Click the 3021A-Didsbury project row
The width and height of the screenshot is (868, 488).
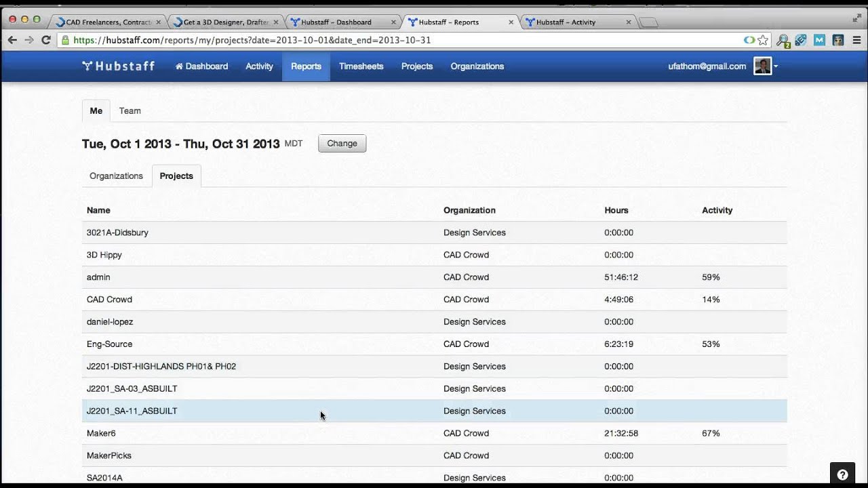pyautogui.click(x=434, y=232)
